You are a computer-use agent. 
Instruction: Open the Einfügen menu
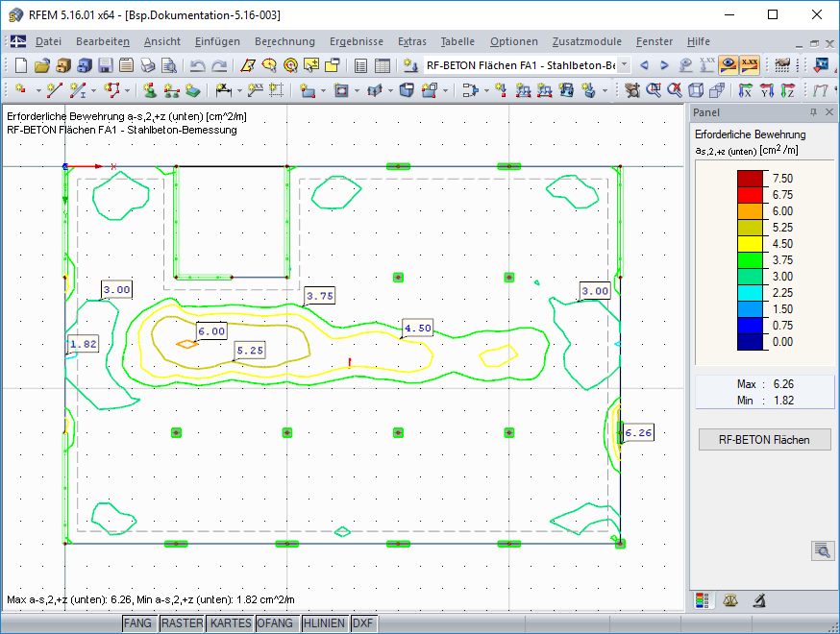point(217,41)
